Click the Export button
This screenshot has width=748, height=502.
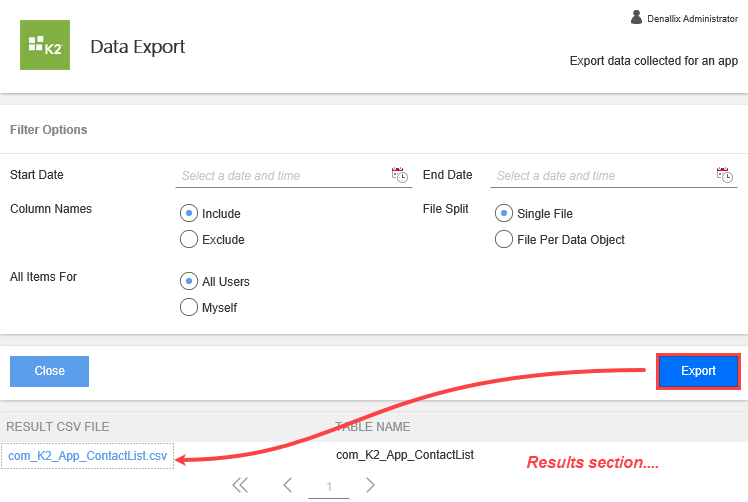tap(698, 371)
